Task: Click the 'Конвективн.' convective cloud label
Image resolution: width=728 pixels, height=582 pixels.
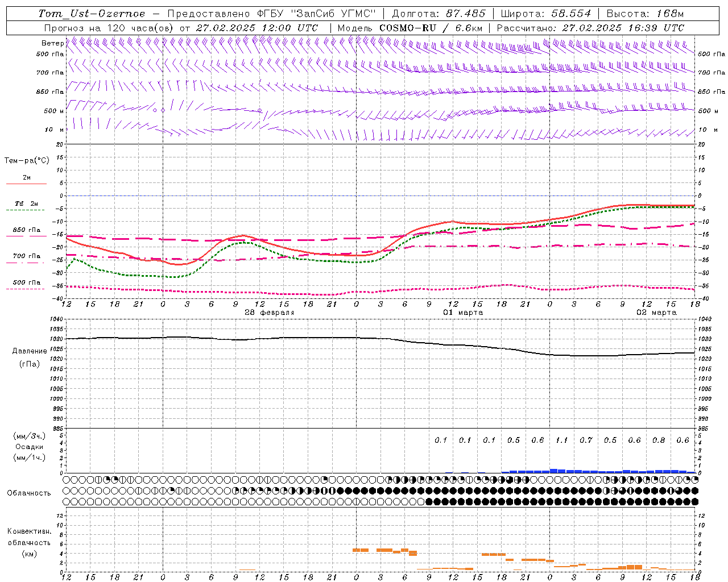Action: [29, 531]
